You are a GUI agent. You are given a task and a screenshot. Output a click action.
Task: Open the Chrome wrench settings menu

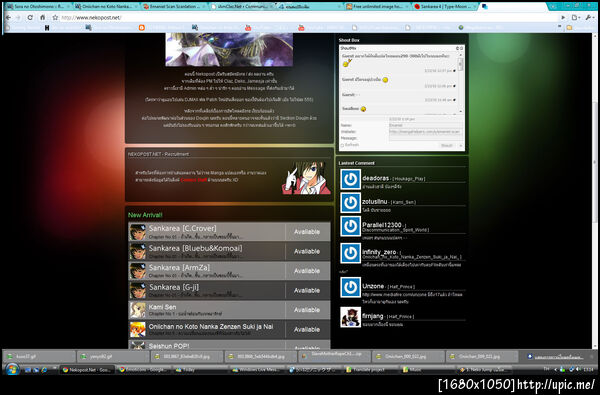pyautogui.click(x=589, y=18)
